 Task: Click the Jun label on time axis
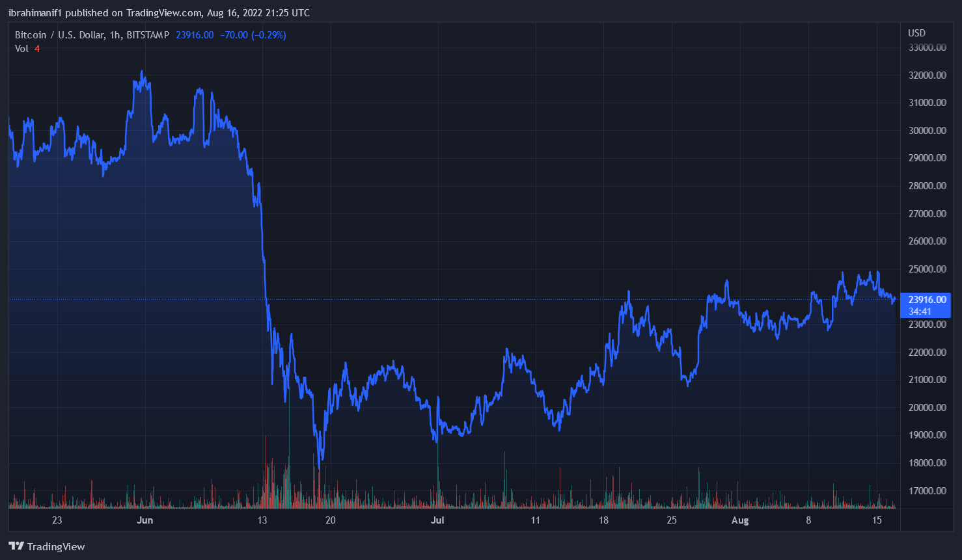(145, 520)
